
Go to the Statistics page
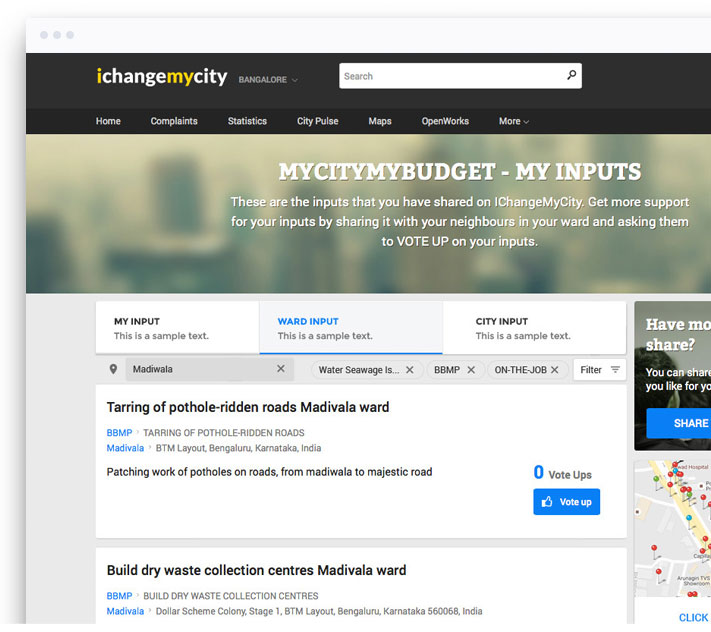247,121
